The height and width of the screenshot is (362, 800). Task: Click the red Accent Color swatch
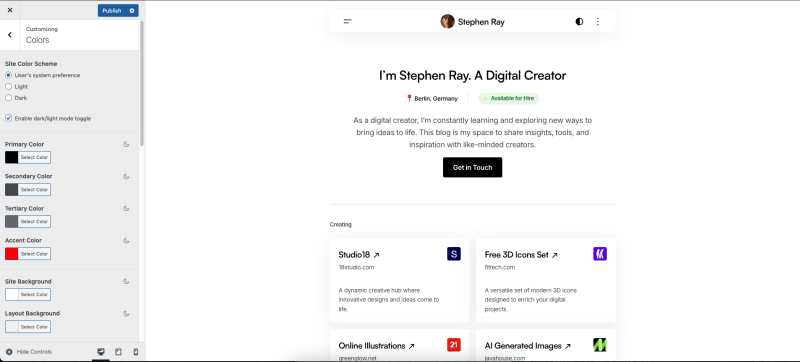click(12, 254)
